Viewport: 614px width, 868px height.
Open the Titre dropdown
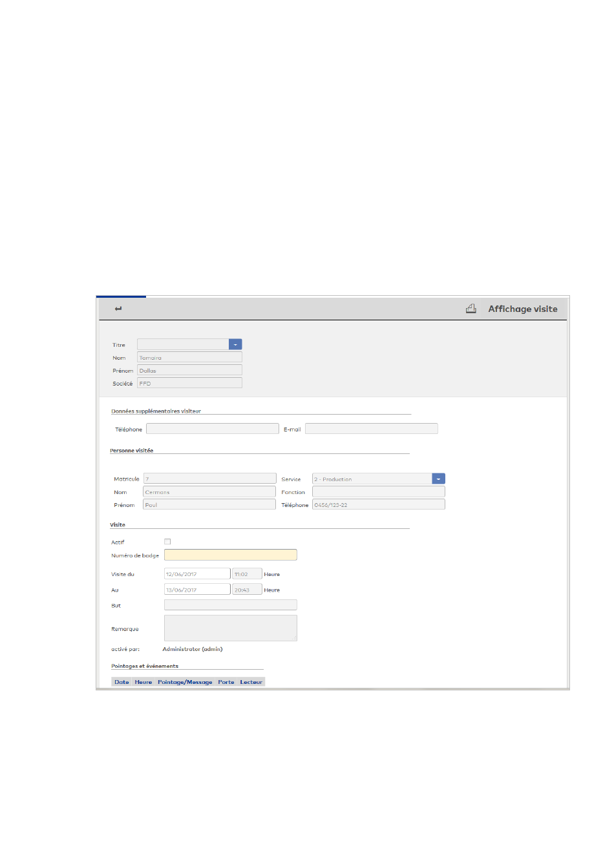point(235,345)
